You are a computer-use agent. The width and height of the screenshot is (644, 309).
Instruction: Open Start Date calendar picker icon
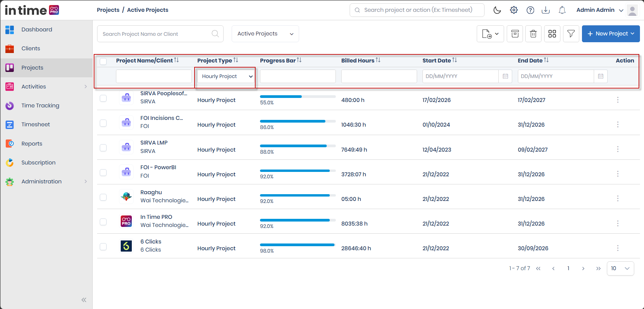point(505,76)
